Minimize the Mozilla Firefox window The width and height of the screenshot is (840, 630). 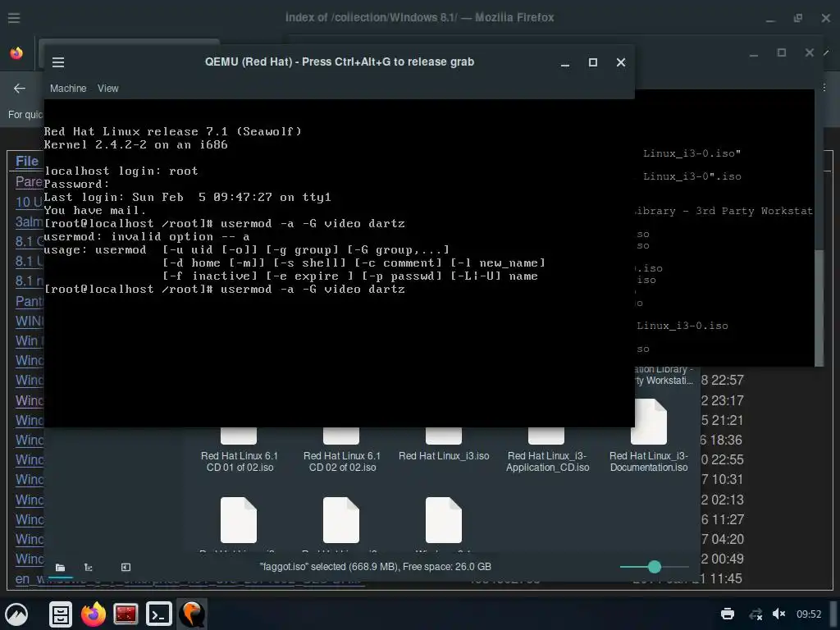click(x=770, y=19)
